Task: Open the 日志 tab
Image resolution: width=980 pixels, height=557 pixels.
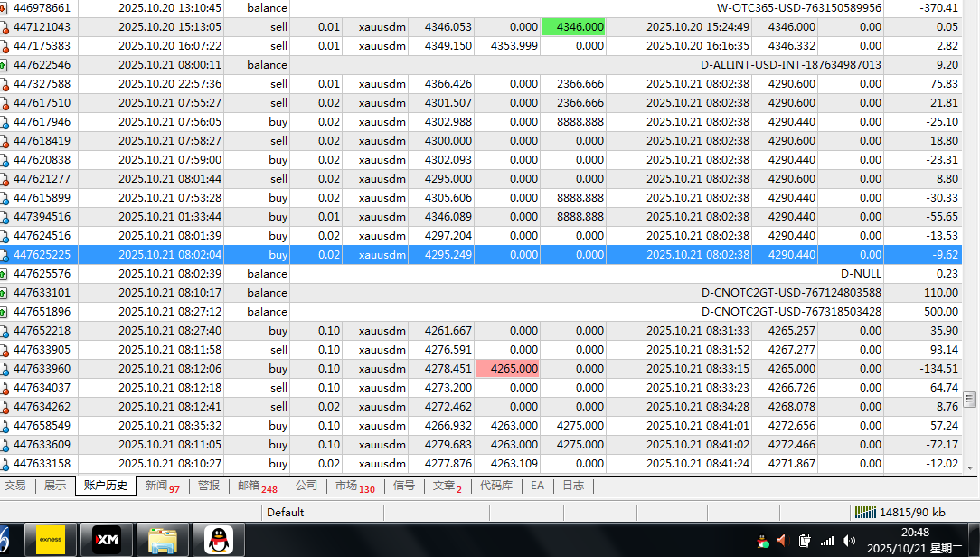Action: (573, 486)
